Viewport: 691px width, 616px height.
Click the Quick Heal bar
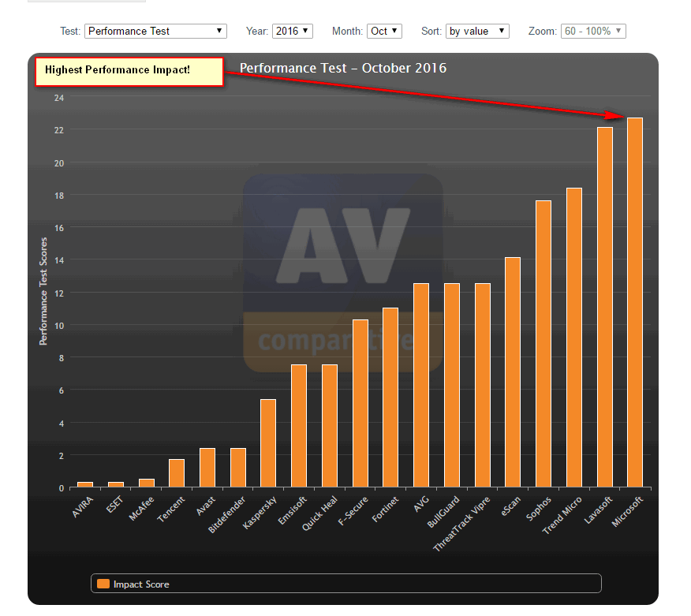[x=330, y=426]
